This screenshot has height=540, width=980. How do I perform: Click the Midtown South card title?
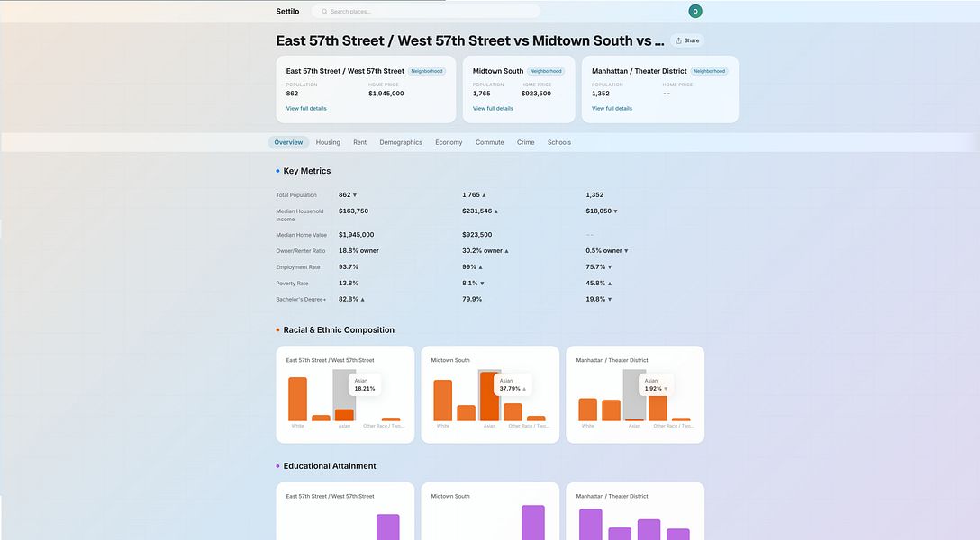point(498,71)
